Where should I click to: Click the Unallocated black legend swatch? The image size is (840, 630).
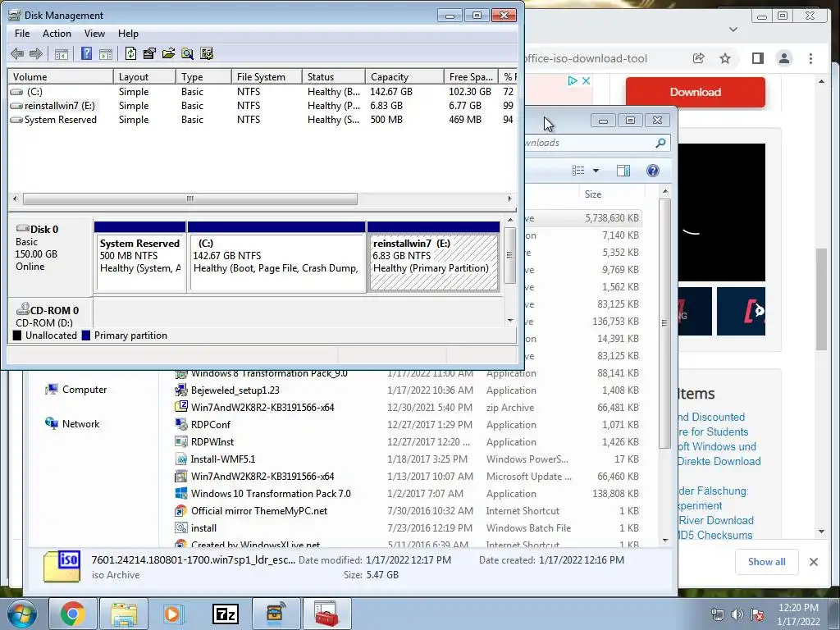coord(17,336)
